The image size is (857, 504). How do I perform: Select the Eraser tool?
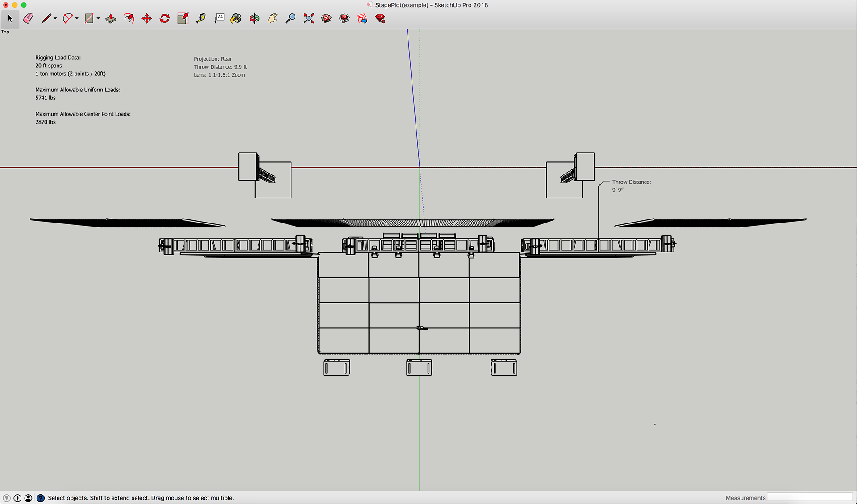(x=28, y=18)
